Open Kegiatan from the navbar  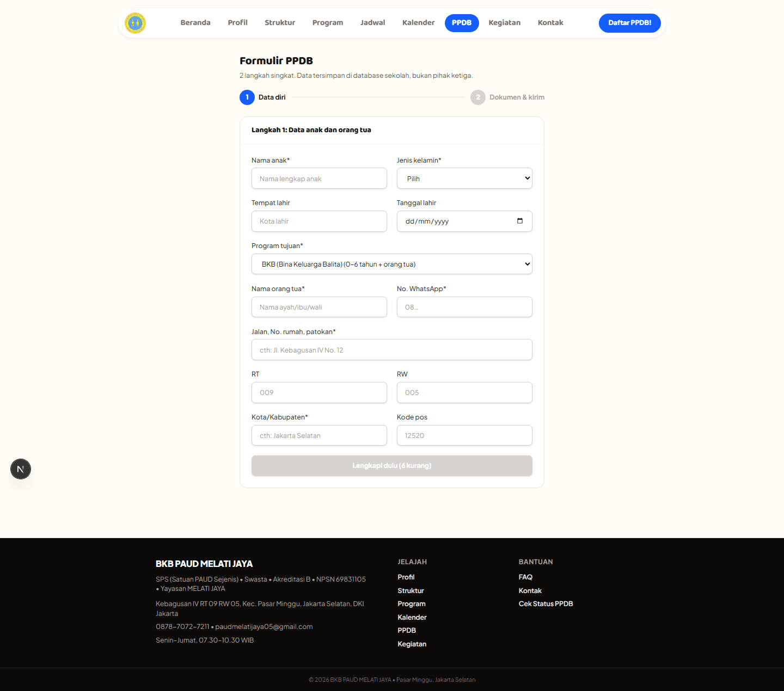505,23
